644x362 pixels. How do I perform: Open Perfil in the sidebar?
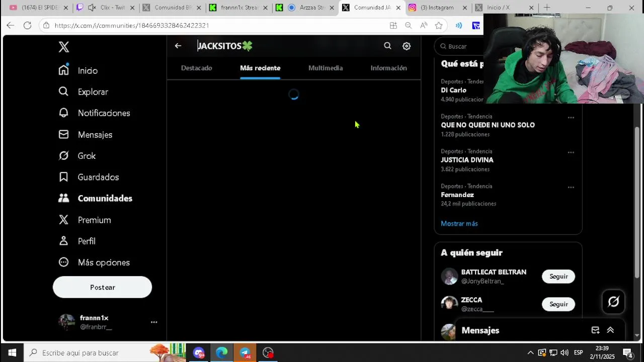click(76, 241)
